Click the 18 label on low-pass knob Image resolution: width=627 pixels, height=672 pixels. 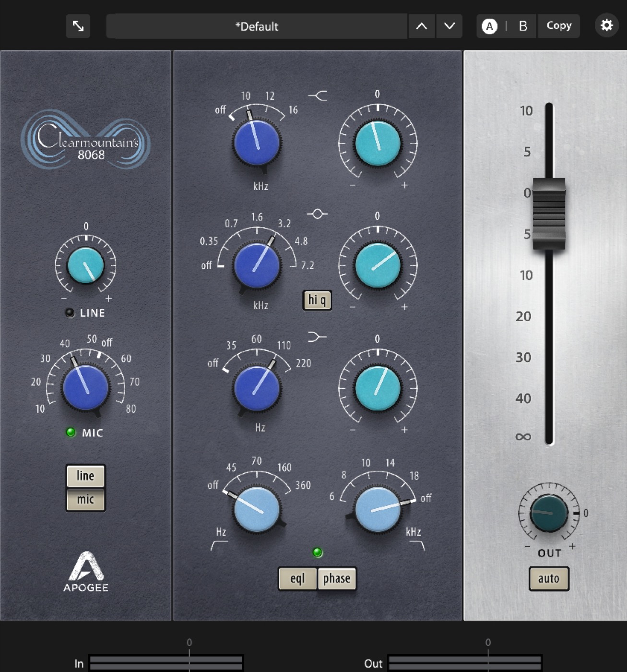(x=414, y=476)
